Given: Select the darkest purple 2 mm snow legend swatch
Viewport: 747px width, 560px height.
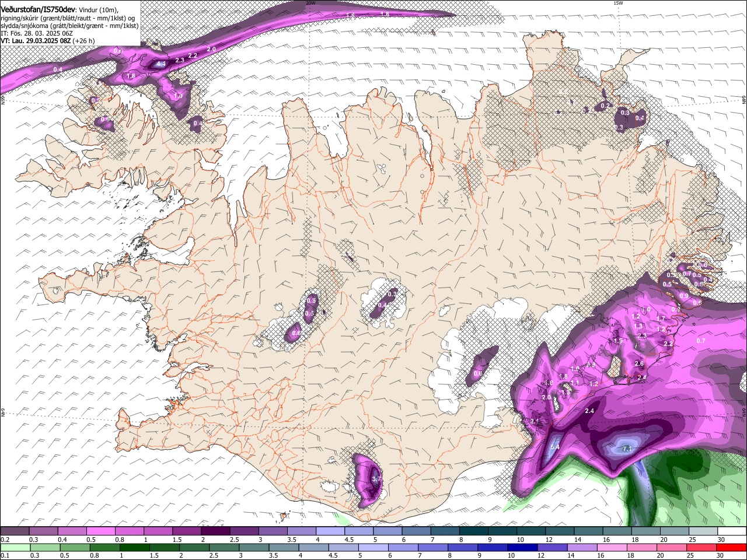Looking at the screenshot, I should tap(215, 531).
